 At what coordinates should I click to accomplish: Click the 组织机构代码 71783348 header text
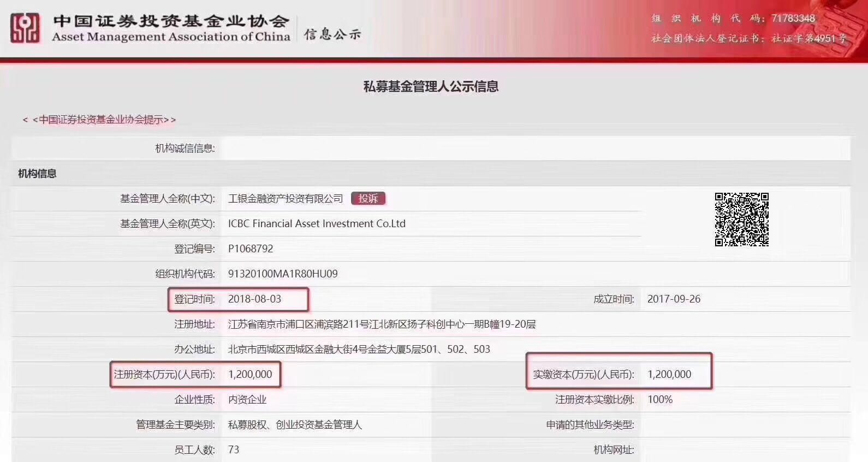click(x=733, y=18)
